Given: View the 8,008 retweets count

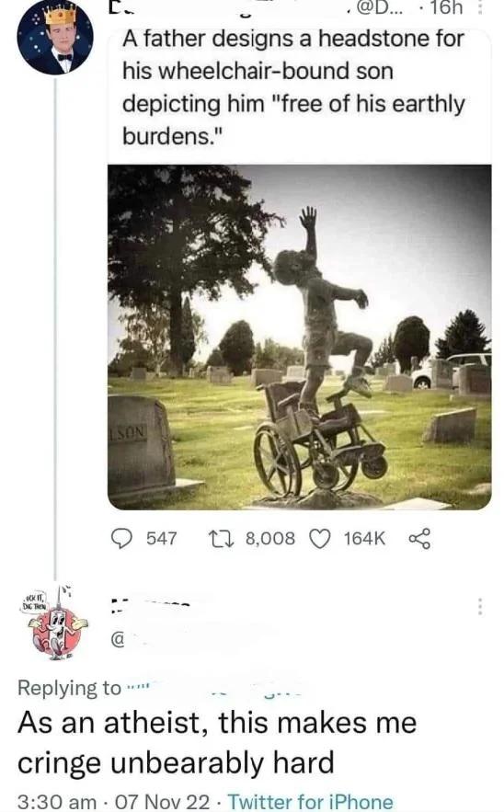Looking at the screenshot, I should tap(269, 539).
